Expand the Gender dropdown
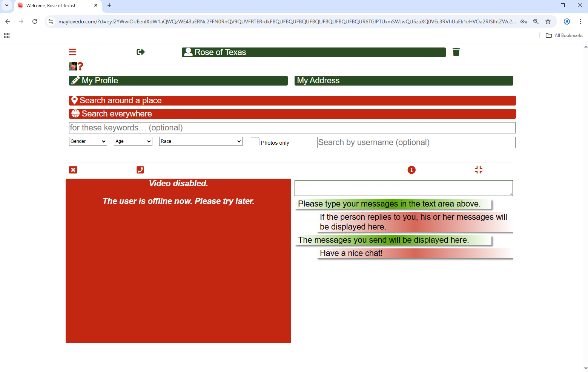This screenshot has width=588, height=372. 88,141
